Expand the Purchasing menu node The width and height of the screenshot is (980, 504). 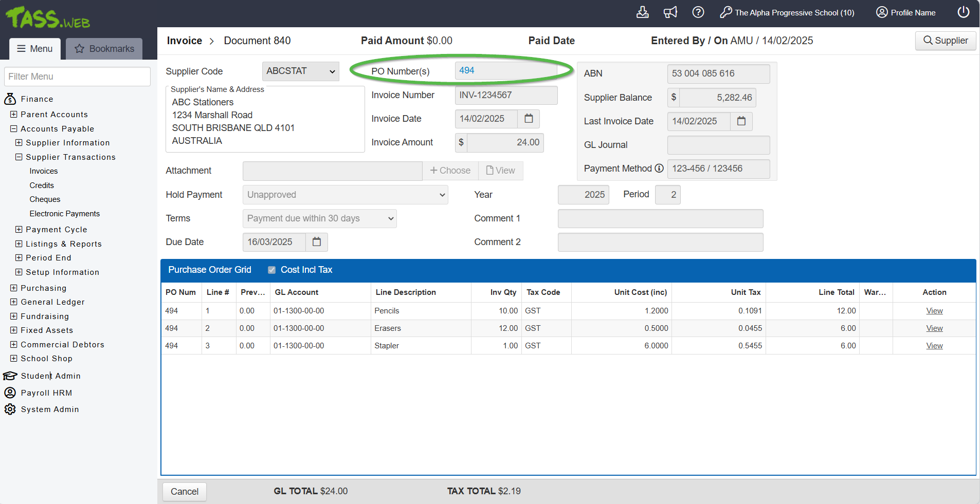click(14, 288)
